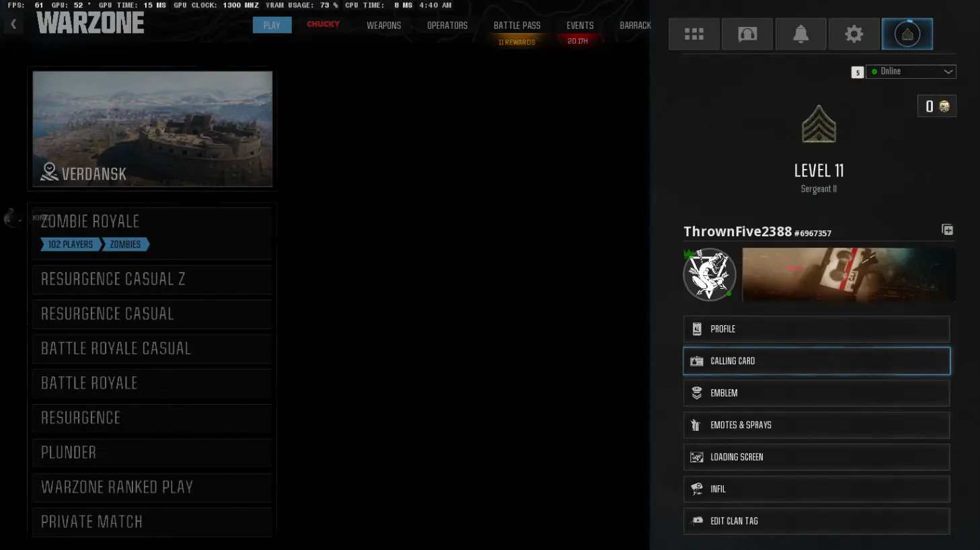The width and height of the screenshot is (980, 550).
Task: Click the Sergeant II rank chevron emblem
Action: pos(819,124)
